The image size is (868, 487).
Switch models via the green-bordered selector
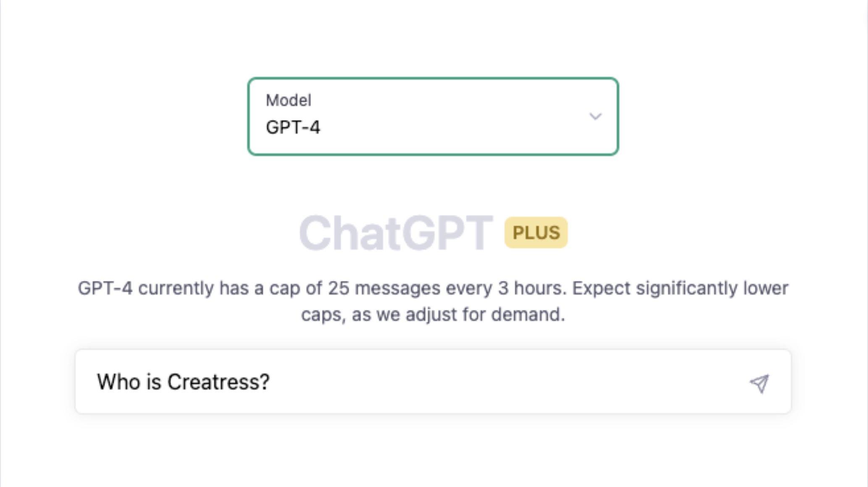click(433, 116)
